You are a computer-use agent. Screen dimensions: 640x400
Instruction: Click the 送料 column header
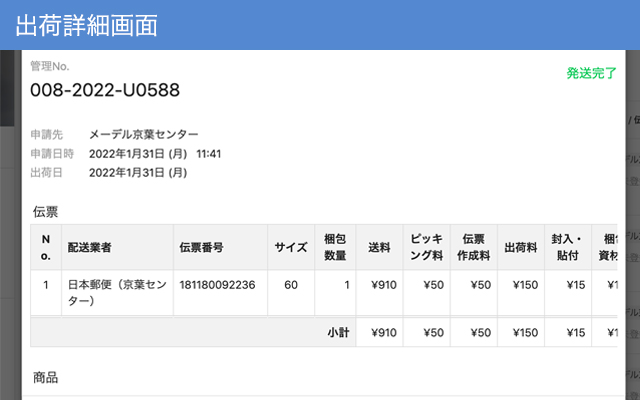(x=380, y=246)
